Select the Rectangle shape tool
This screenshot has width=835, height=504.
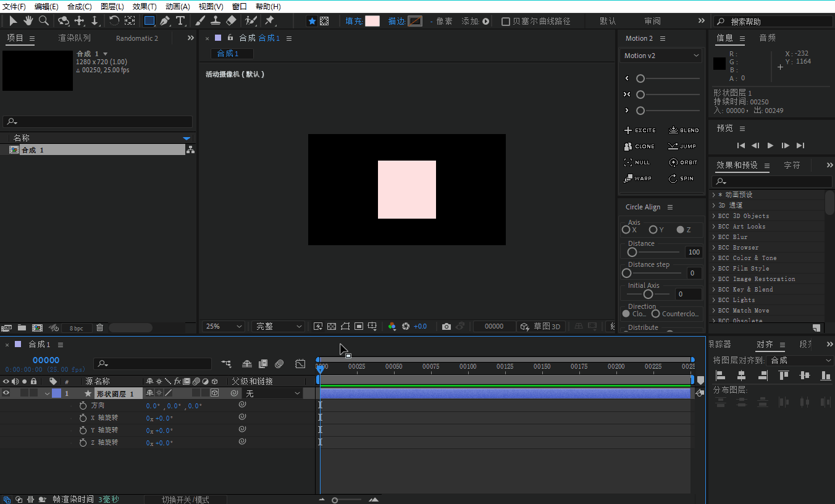click(x=149, y=21)
